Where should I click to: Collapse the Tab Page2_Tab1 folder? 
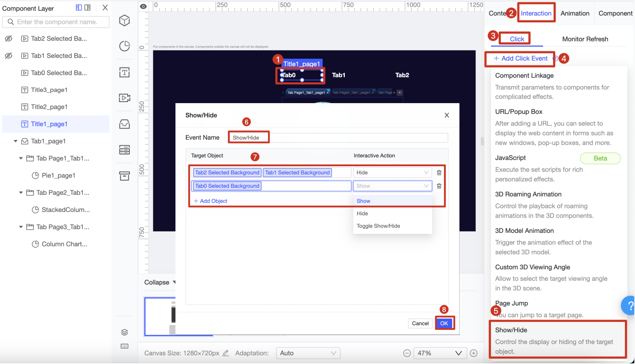[x=21, y=193]
